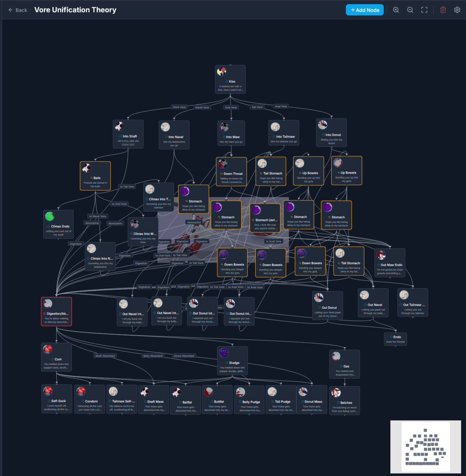
Task: Click the Add Node button
Action: coord(365,10)
